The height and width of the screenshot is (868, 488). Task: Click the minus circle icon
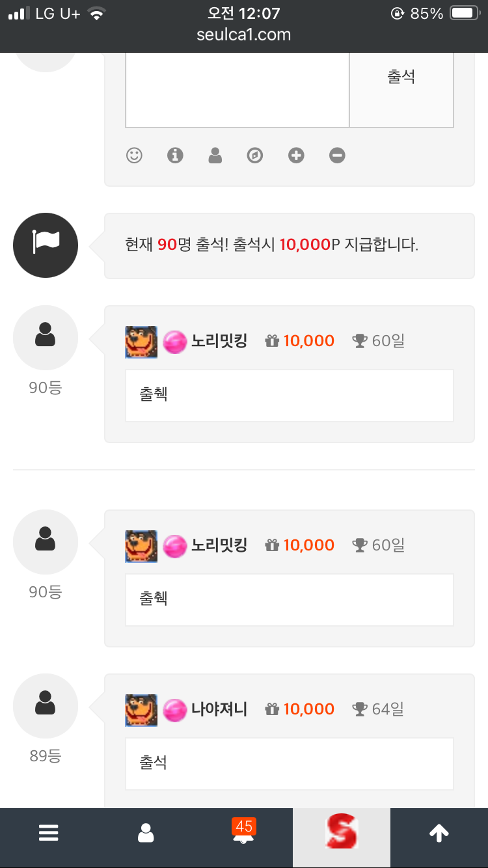[337, 156]
